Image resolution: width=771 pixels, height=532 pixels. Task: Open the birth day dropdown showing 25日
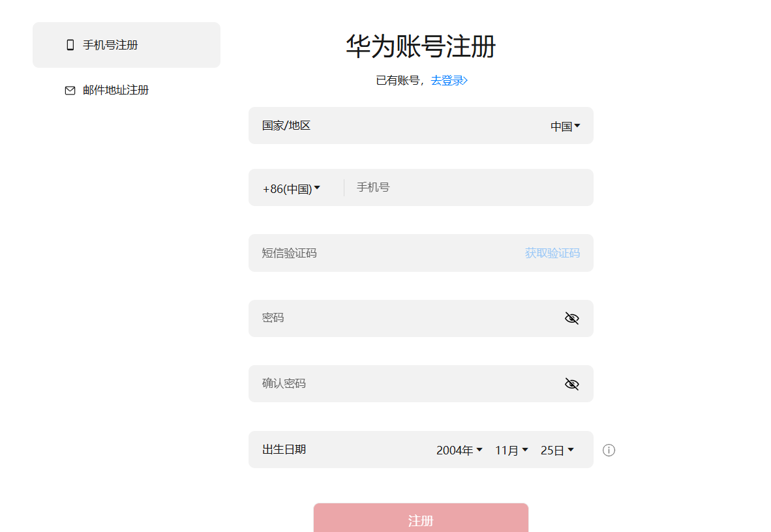coord(557,450)
